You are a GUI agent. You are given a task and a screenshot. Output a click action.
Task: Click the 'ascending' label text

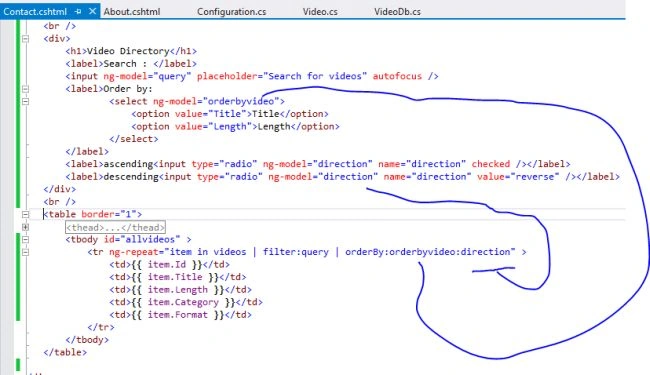click(x=129, y=164)
